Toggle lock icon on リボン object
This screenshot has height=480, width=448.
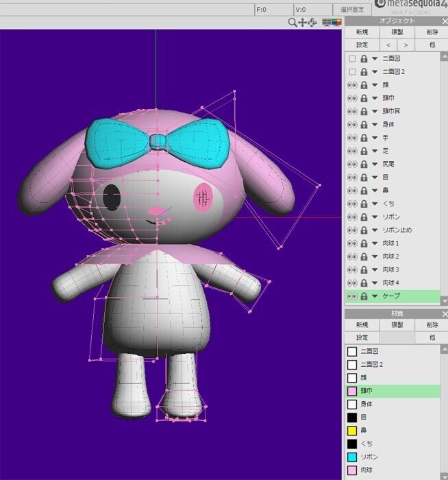click(x=364, y=217)
